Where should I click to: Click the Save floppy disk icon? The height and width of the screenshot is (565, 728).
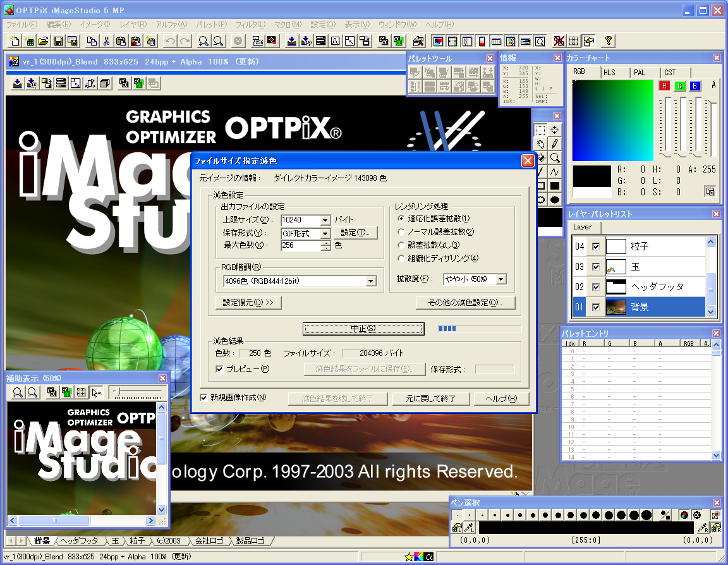pyautogui.click(x=58, y=41)
